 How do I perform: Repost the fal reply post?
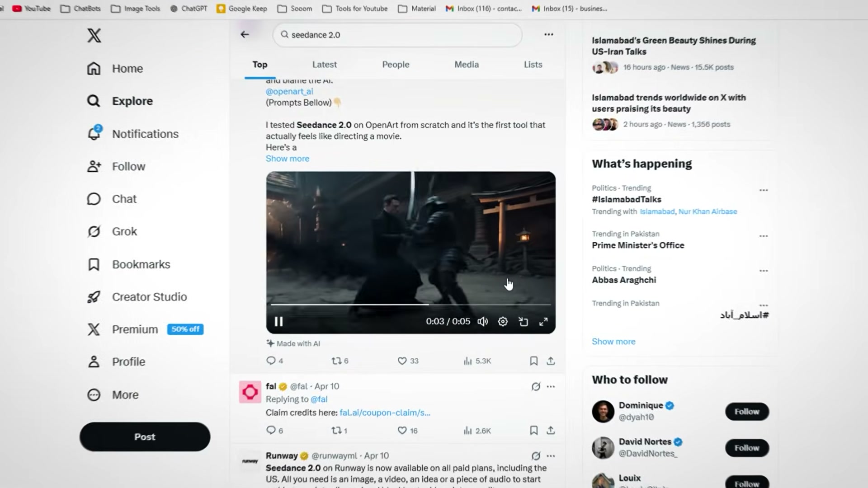[x=339, y=430]
